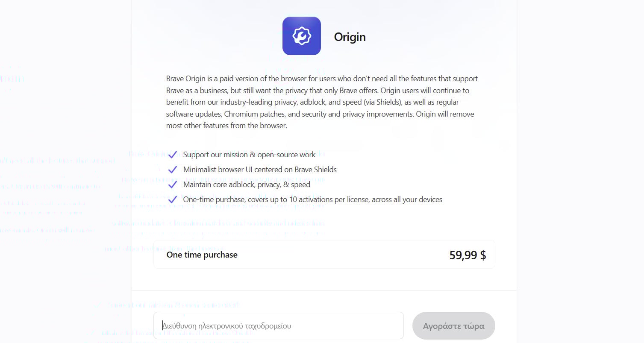Click the "most other features from the browser" line
The width and height of the screenshot is (644, 343).
click(x=226, y=126)
